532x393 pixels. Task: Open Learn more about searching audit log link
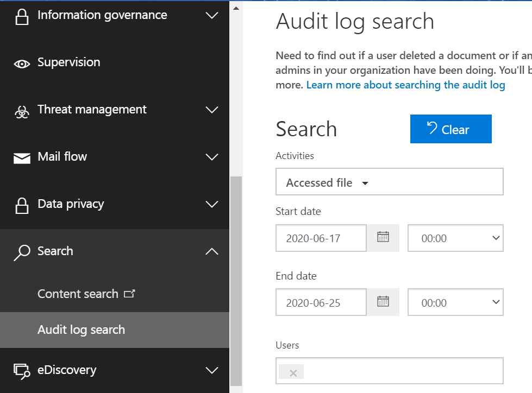(x=405, y=85)
